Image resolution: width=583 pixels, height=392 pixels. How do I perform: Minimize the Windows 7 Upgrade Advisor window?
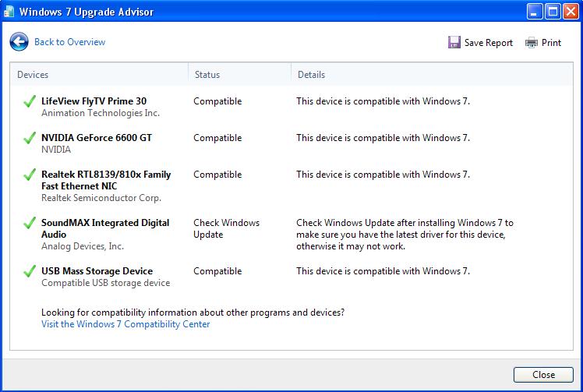pos(535,12)
